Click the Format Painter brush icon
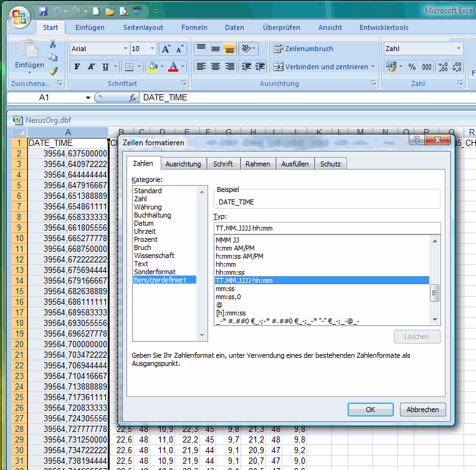The image size is (476, 470). [x=53, y=71]
